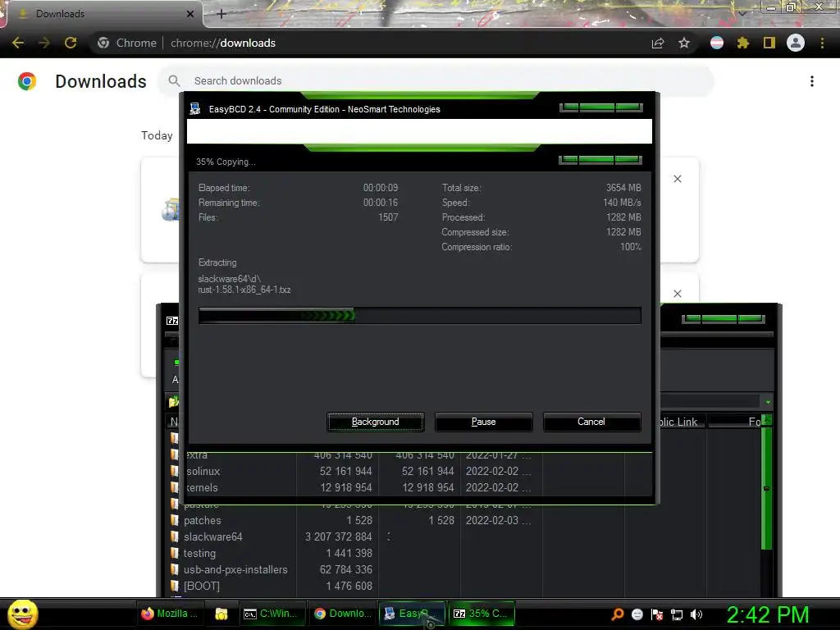Switch to Chrome Downloads taskbar item

pyautogui.click(x=343, y=614)
